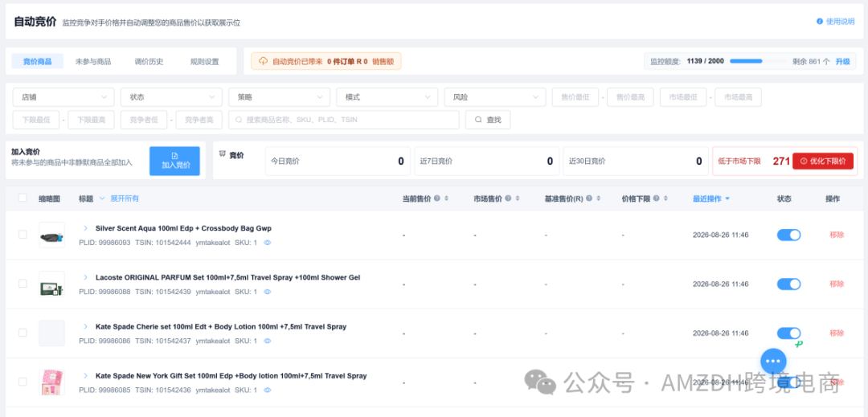Switch to the 调价历史 tab
This screenshot has width=868, height=417.
click(149, 61)
